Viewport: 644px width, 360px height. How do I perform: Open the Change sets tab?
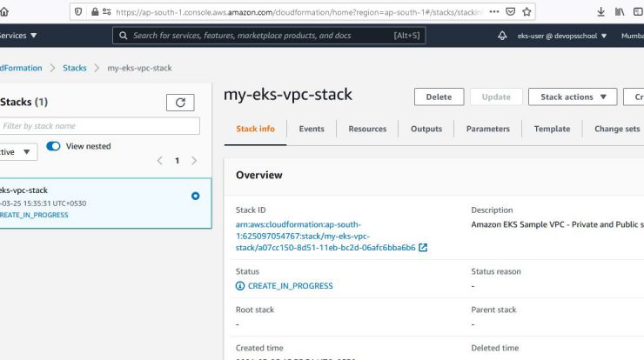click(x=617, y=129)
